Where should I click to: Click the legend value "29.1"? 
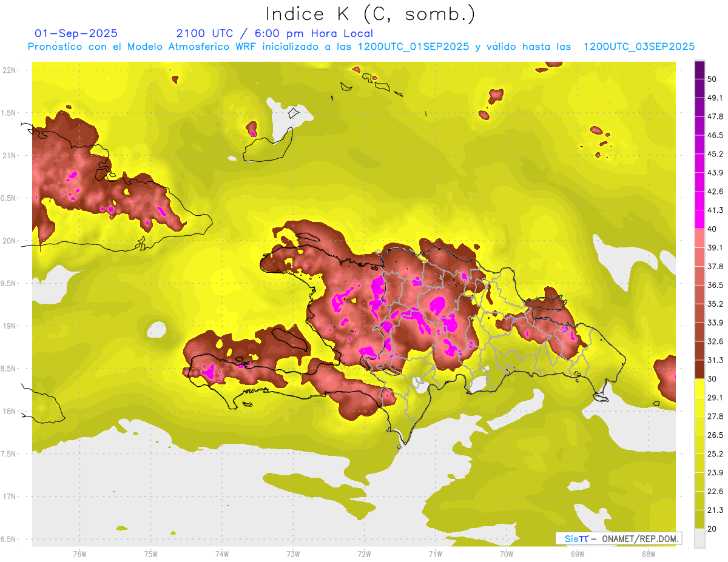pos(715,398)
